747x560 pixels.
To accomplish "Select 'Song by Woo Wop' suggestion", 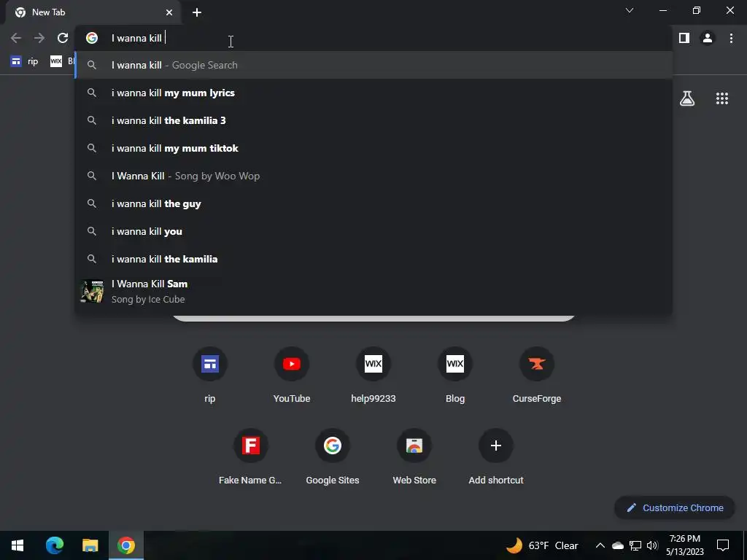I will tap(373, 176).
